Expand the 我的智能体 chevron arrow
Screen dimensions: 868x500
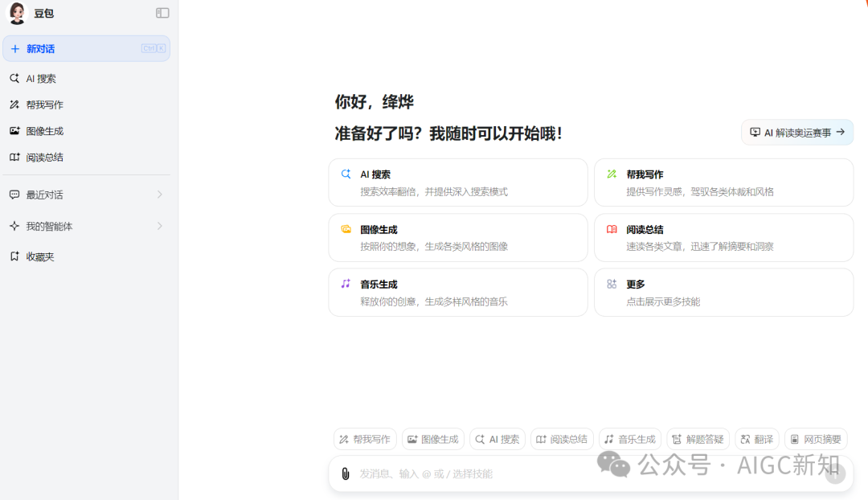click(159, 226)
